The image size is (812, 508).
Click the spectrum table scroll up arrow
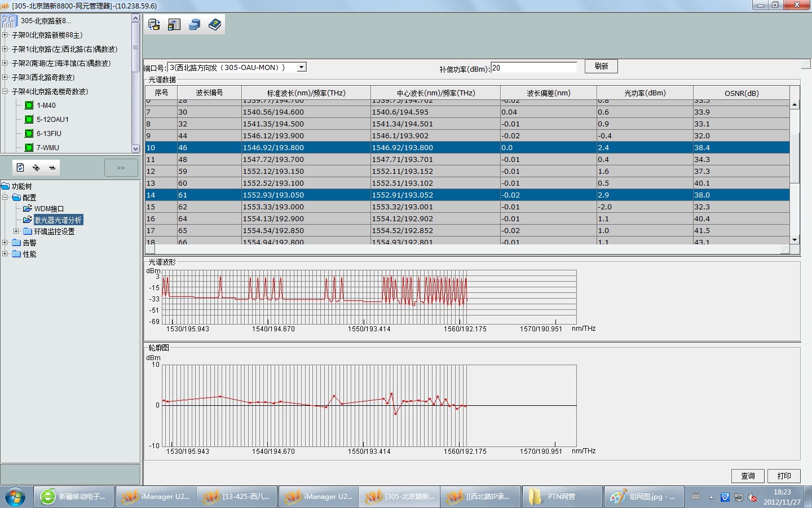point(795,104)
